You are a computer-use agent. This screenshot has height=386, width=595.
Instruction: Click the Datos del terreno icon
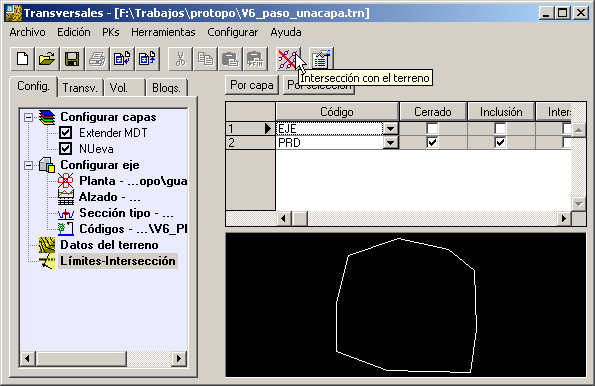coord(47,245)
